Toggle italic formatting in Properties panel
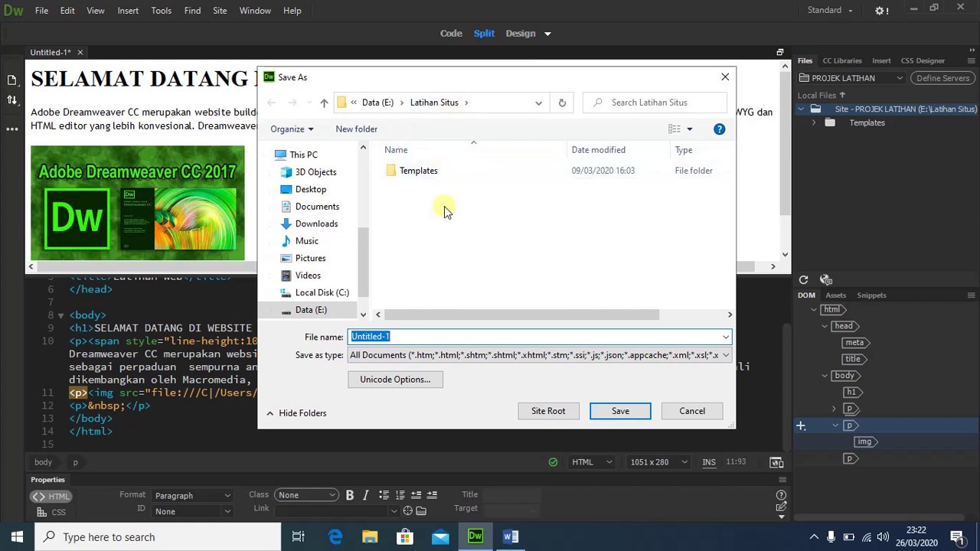The height and width of the screenshot is (551, 980). (x=366, y=495)
